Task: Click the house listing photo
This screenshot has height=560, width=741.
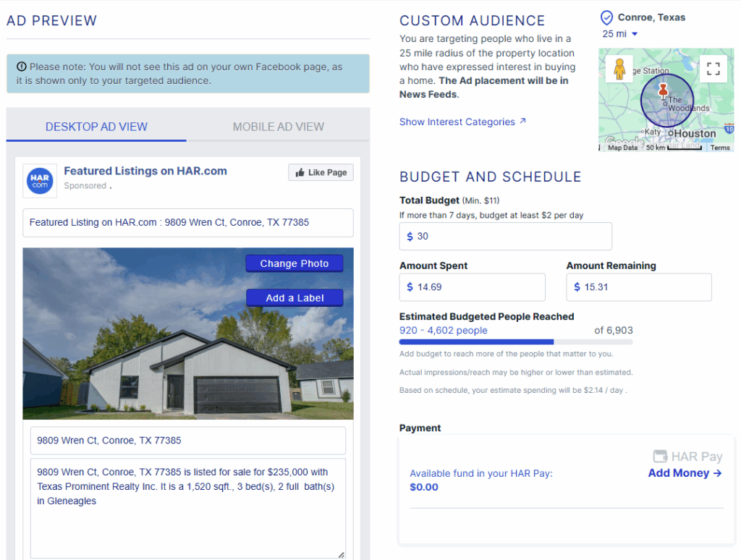Action: (145, 362)
